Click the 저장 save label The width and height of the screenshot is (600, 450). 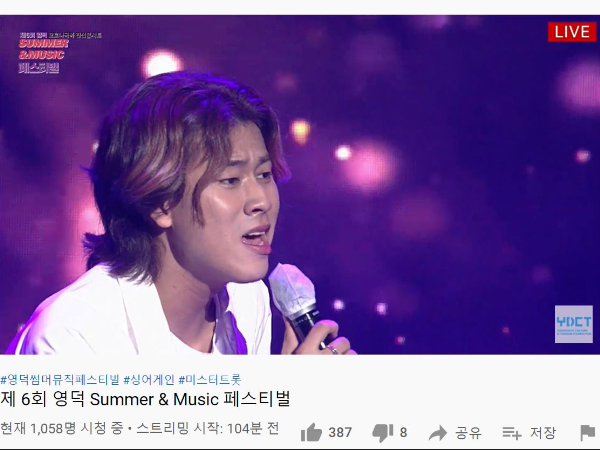point(543,433)
